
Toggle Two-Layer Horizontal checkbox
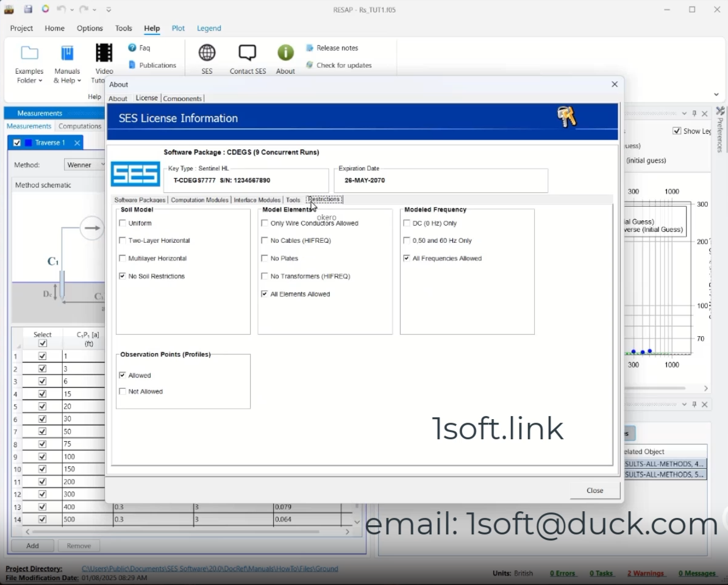(123, 240)
